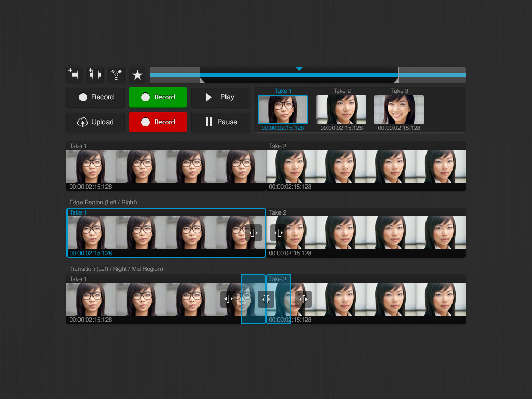
Task: Click the "Transition (Left / Right / Mid Region)" heading
Action: tap(116, 269)
